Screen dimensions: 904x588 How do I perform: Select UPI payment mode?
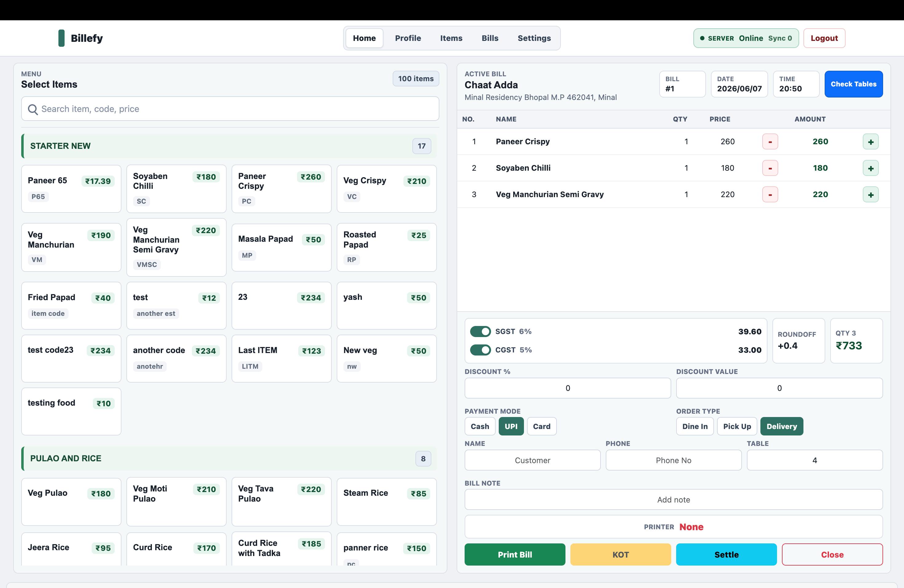[511, 426]
